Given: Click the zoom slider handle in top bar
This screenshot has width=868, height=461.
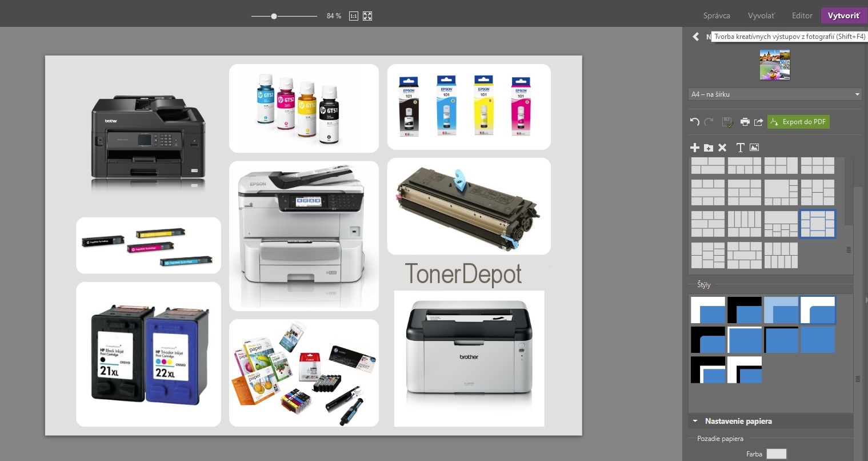Looking at the screenshot, I should pos(274,16).
